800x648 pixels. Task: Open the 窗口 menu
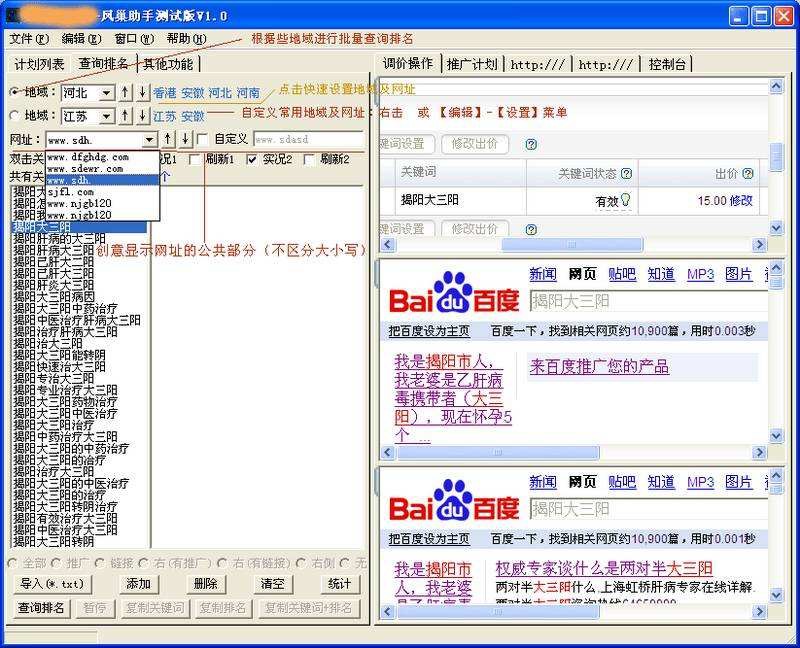point(134,39)
